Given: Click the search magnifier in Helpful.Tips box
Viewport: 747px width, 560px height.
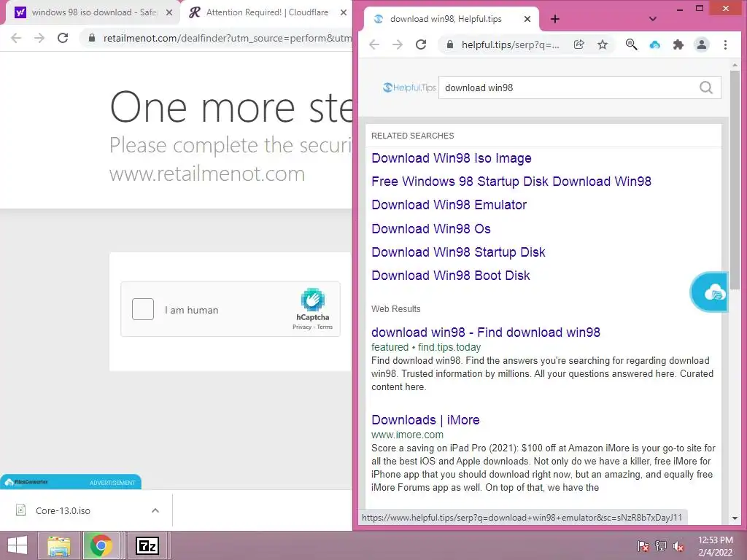Looking at the screenshot, I should [706, 87].
